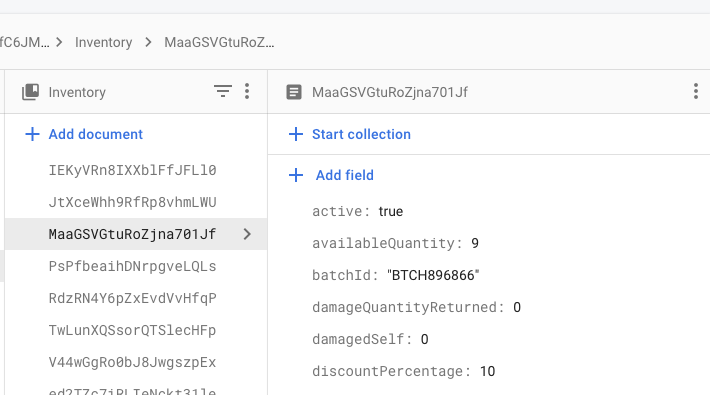710x395 pixels.
Task: Click the plus icon next to Add document
Action: [32, 134]
